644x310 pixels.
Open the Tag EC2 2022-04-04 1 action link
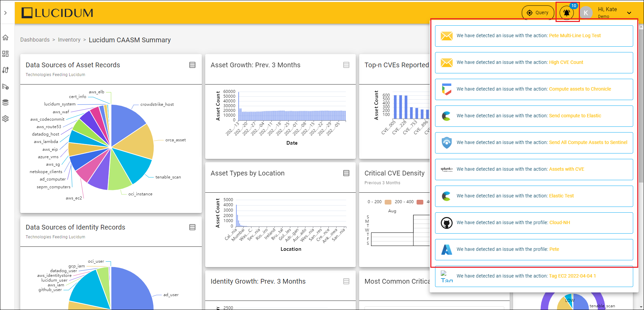(572, 276)
